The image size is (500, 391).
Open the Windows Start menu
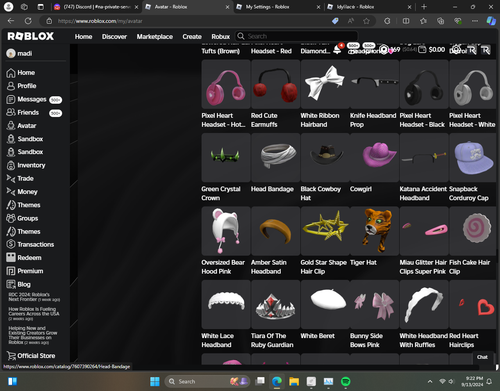point(155,381)
